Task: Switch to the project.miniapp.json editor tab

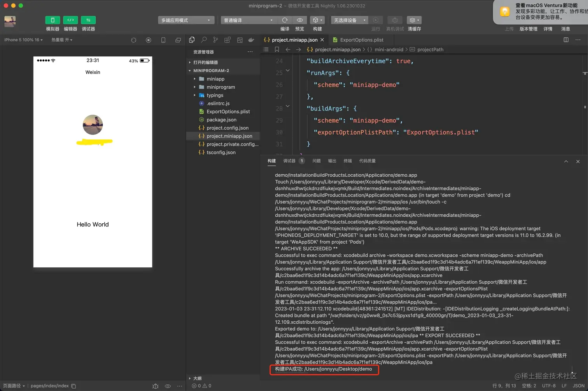Action: pyautogui.click(x=294, y=40)
